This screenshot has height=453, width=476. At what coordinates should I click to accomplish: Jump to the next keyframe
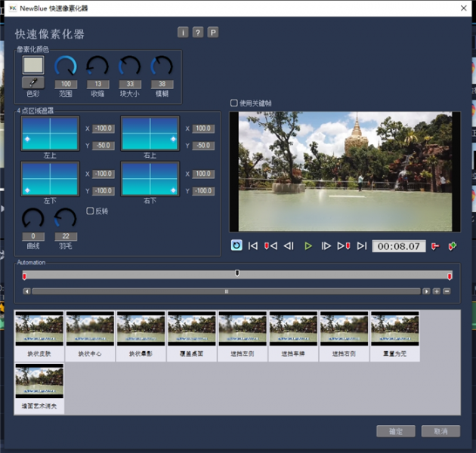(344, 245)
